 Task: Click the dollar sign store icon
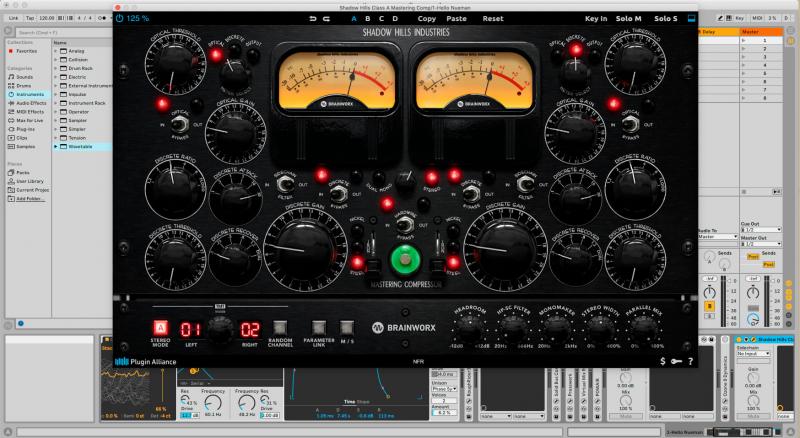pyautogui.click(x=663, y=361)
